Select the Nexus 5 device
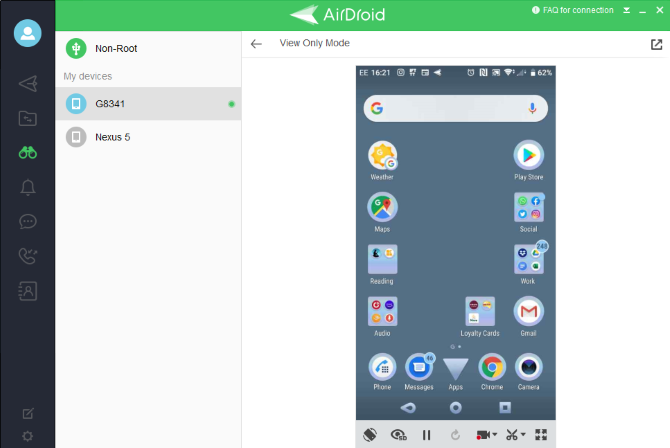 pos(148,137)
